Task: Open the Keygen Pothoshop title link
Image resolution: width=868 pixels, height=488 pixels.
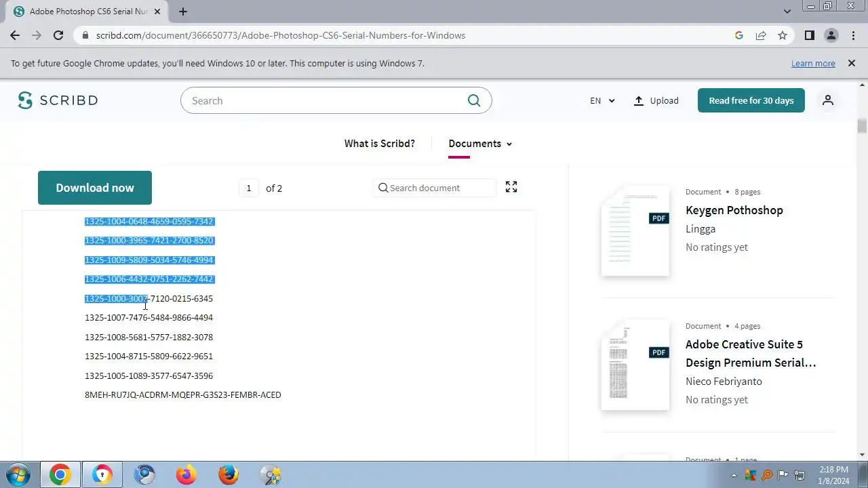Action: [x=734, y=210]
